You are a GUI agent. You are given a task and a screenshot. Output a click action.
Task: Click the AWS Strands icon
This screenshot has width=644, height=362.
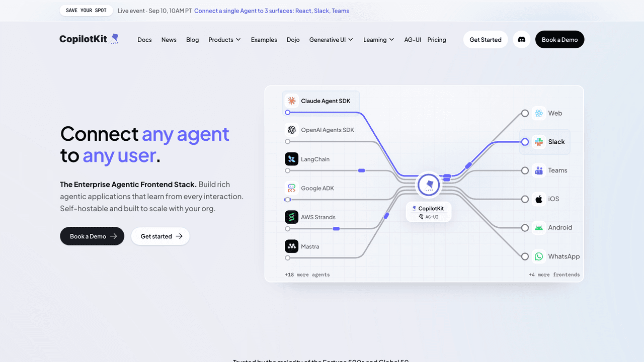(291, 217)
